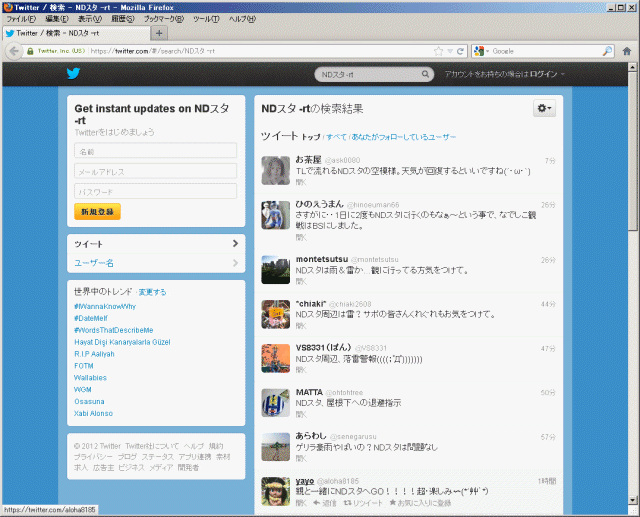Favorite yayo's tweet with star
Image resolution: width=640 pixels, height=517 pixels.
point(420,503)
